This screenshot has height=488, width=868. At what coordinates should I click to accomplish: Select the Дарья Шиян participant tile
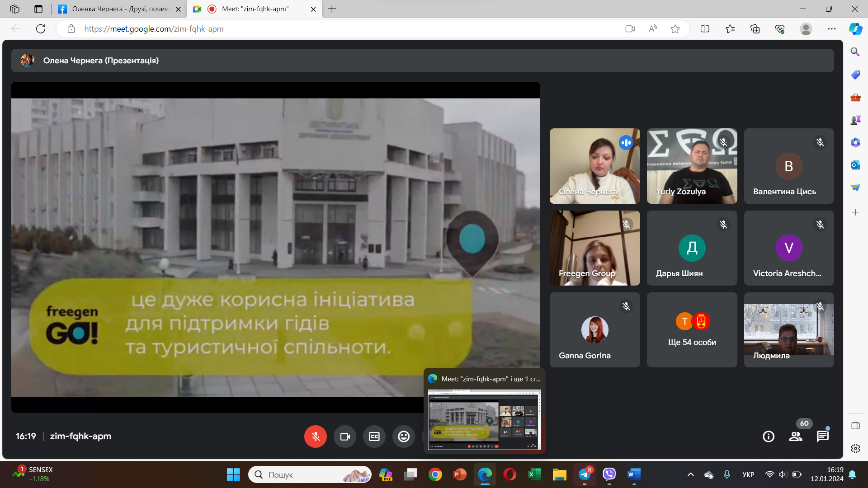(692, 248)
